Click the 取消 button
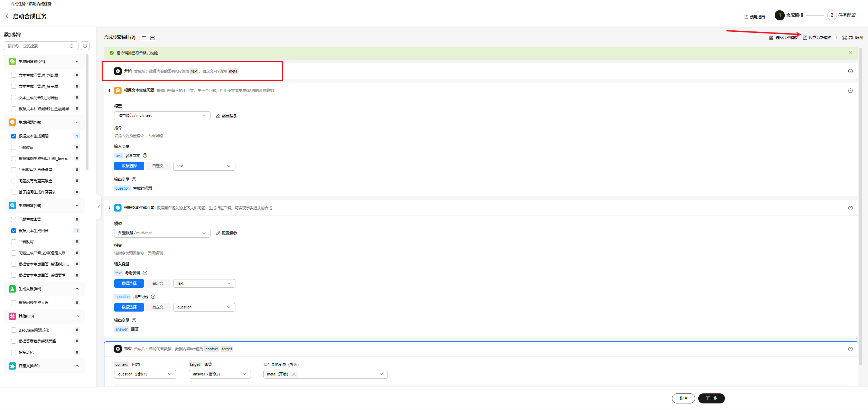Screen dimensions: 868x410 click(683, 398)
